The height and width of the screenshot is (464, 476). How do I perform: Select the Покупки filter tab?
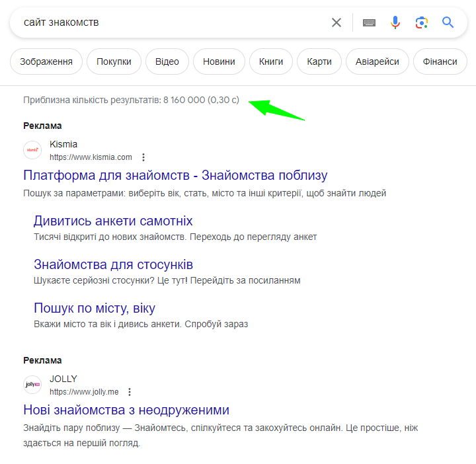pos(114,61)
